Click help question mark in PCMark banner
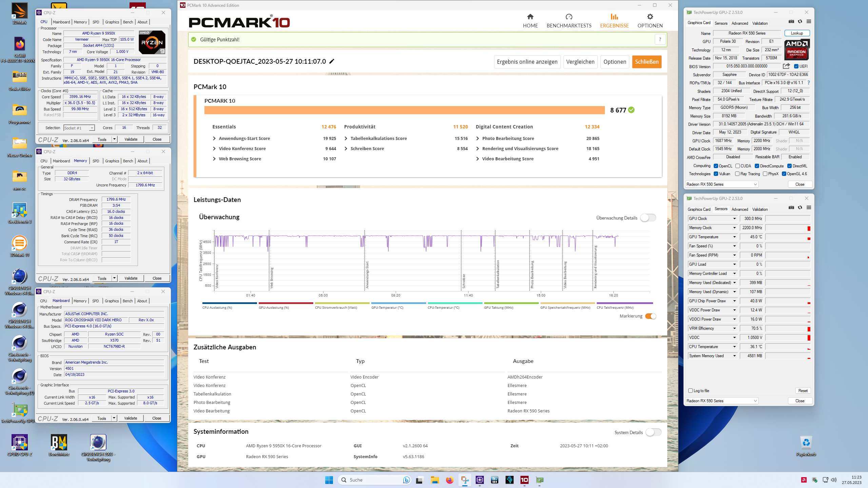The height and width of the screenshot is (488, 868). point(660,39)
